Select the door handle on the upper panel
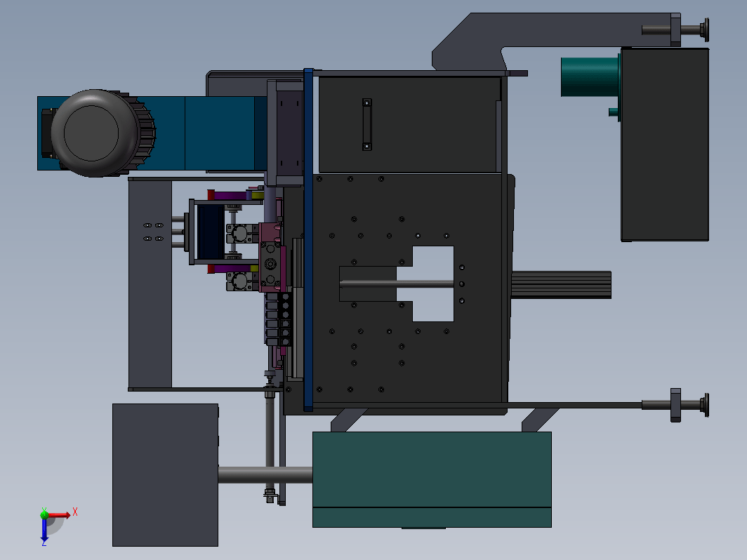747x560 pixels. tap(366, 125)
